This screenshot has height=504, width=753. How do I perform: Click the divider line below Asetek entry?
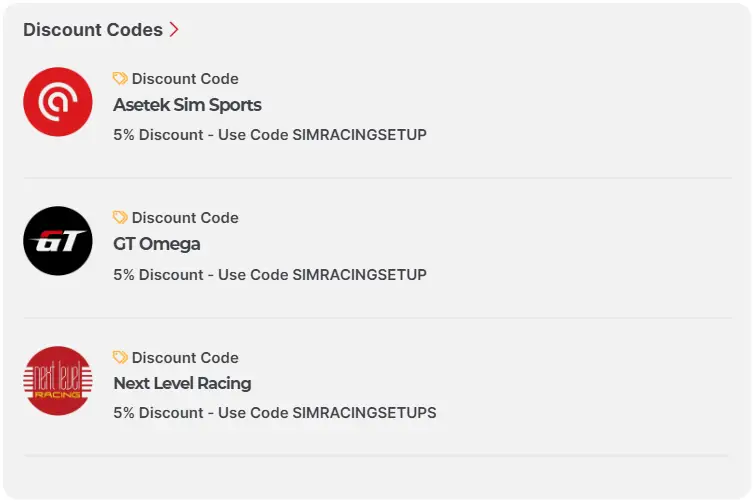click(377, 178)
